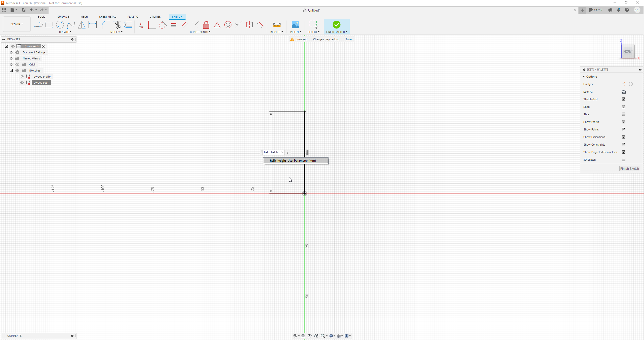Apply the Concentric constraint icon
Image resolution: width=644 pixels, height=340 pixels.
tap(228, 25)
